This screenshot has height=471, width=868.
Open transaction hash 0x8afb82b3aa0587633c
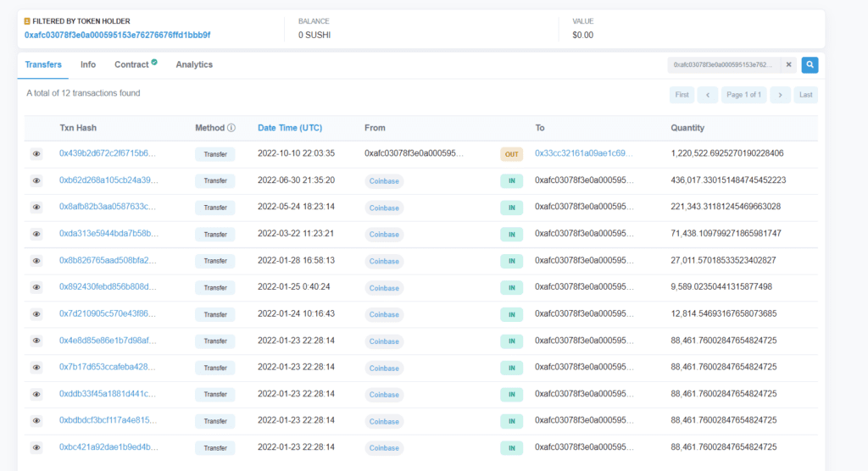pyautogui.click(x=108, y=207)
